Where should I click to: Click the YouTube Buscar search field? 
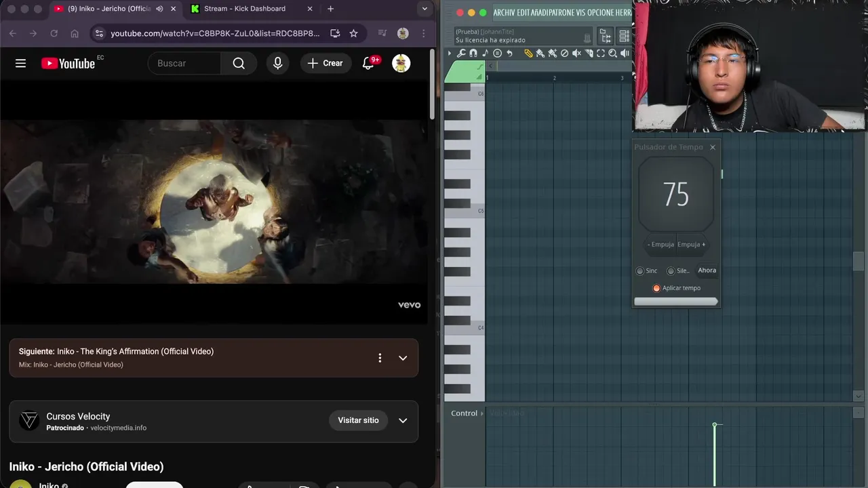(184, 63)
